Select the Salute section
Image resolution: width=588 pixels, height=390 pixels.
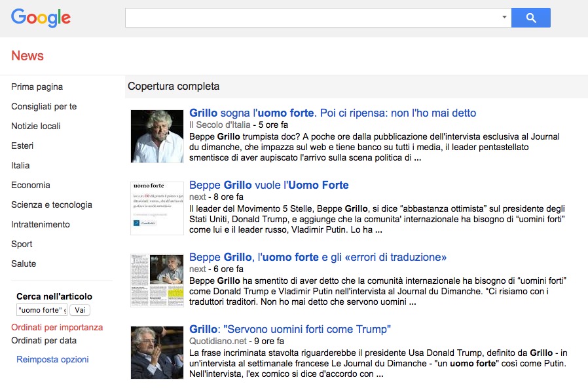pos(24,264)
